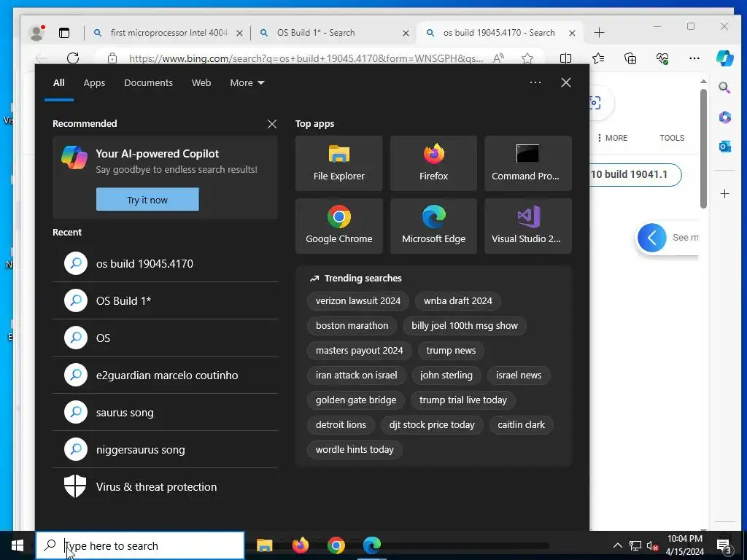Click the network tray icon
Screen dimensions: 747x560
click(x=635, y=546)
